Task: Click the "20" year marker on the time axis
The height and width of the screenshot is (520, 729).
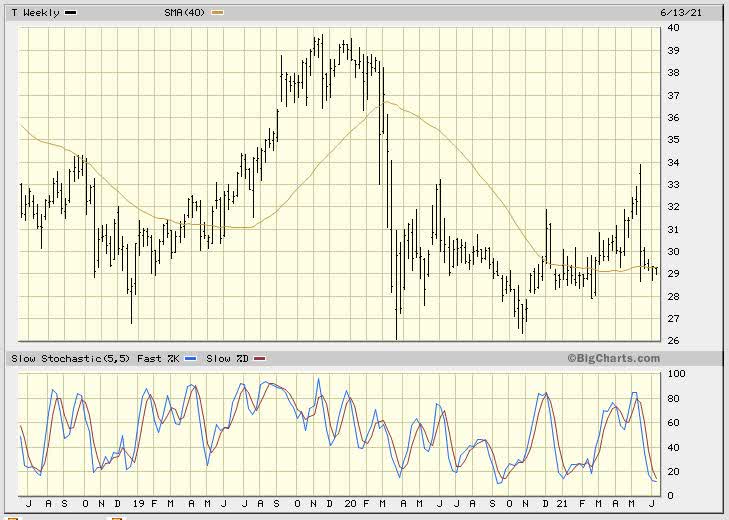Action: (351, 504)
